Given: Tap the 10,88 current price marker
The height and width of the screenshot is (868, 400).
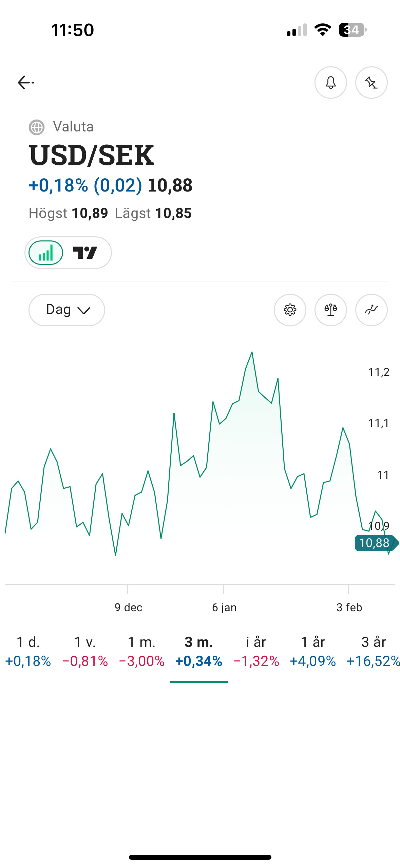Looking at the screenshot, I should (375, 543).
